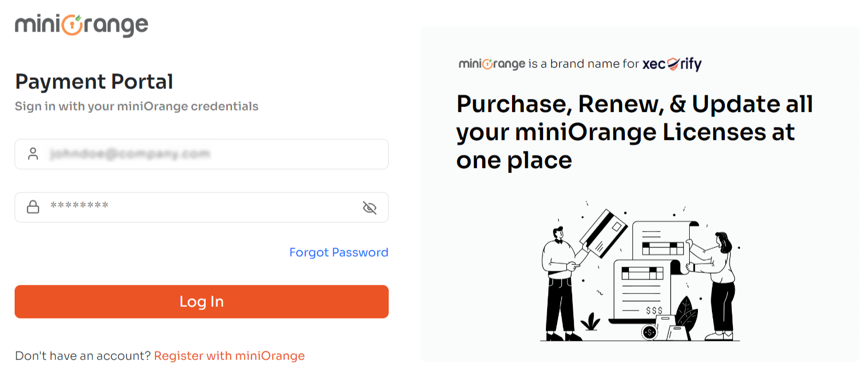This screenshot has height=374, width=868.
Task: Follow the Register with miniOrange link
Action: pyautogui.click(x=229, y=356)
